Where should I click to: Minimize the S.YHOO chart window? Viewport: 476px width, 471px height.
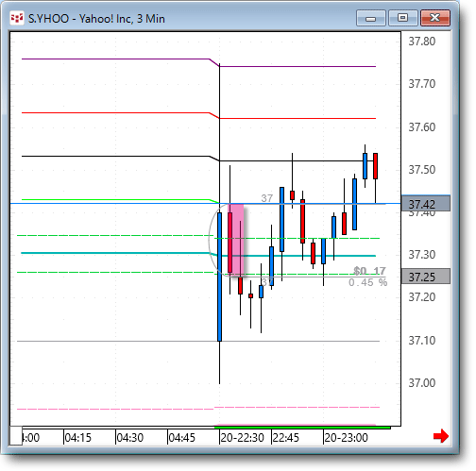click(x=371, y=18)
